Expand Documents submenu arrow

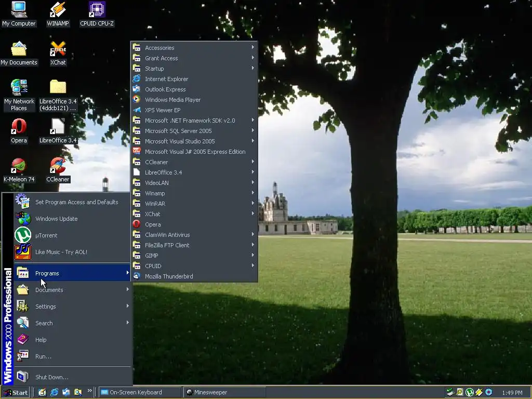point(128,289)
